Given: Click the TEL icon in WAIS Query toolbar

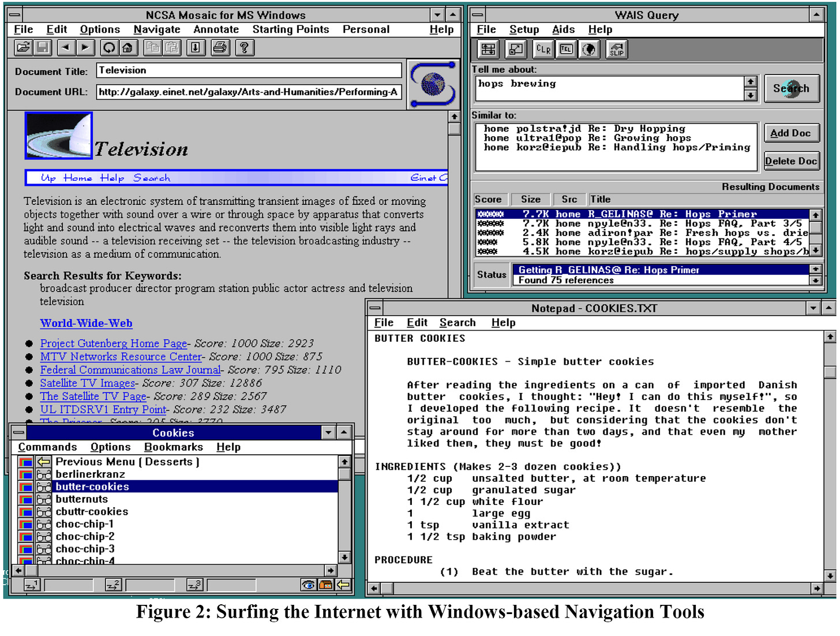Looking at the screenshot, I should pos(567,50).
